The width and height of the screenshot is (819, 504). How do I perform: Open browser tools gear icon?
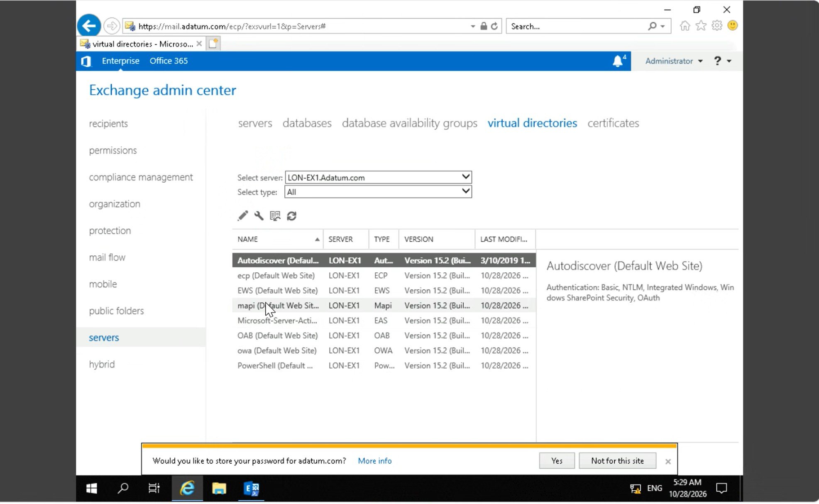(x=717, y=26)
